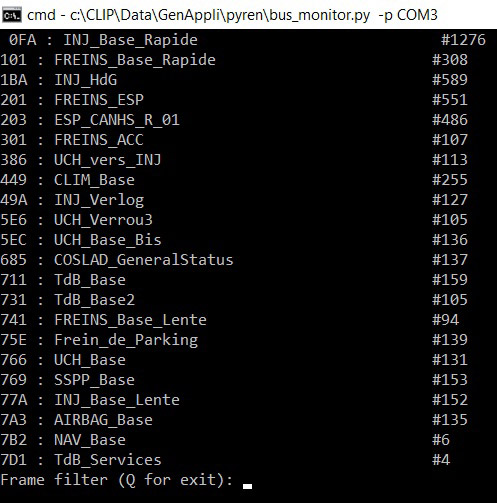Select the INJ_HdG frame name
Viewport: 497px width, 503px height.
[86, 81]
